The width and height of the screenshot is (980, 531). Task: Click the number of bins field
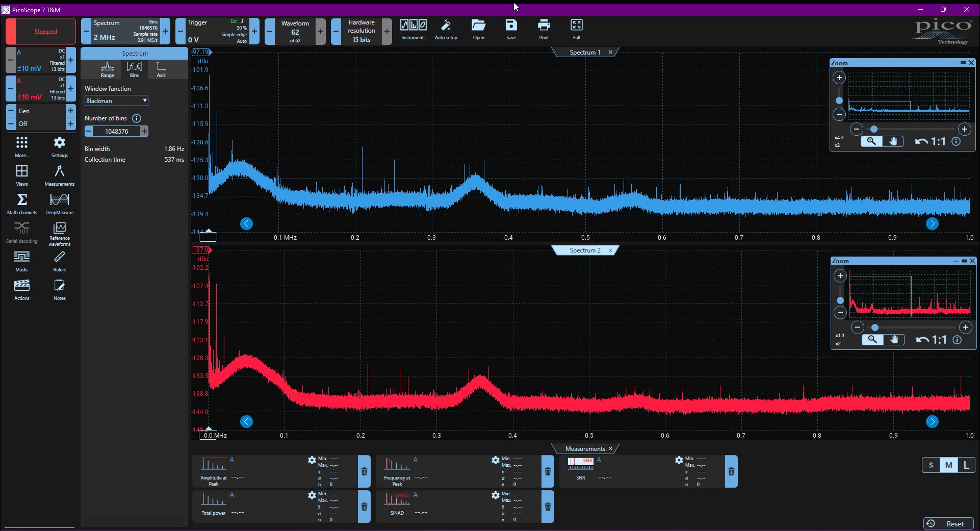(116, 132)
